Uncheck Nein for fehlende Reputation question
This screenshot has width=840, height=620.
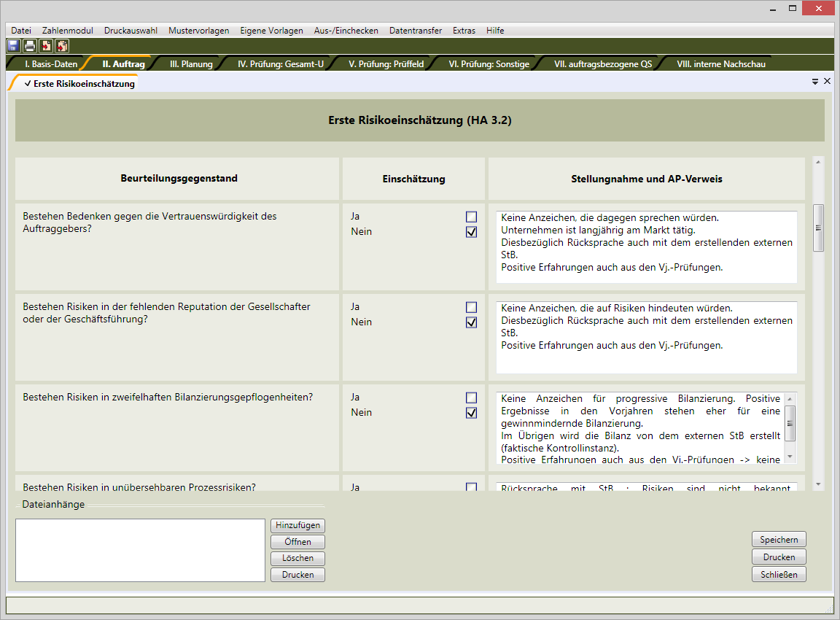471,322
